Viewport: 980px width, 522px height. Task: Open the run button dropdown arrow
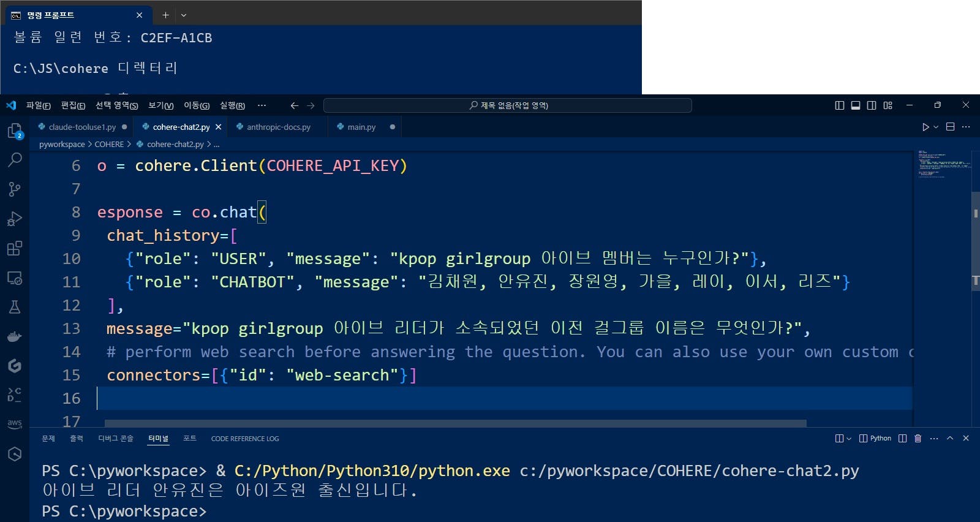[x=936, y=127]
